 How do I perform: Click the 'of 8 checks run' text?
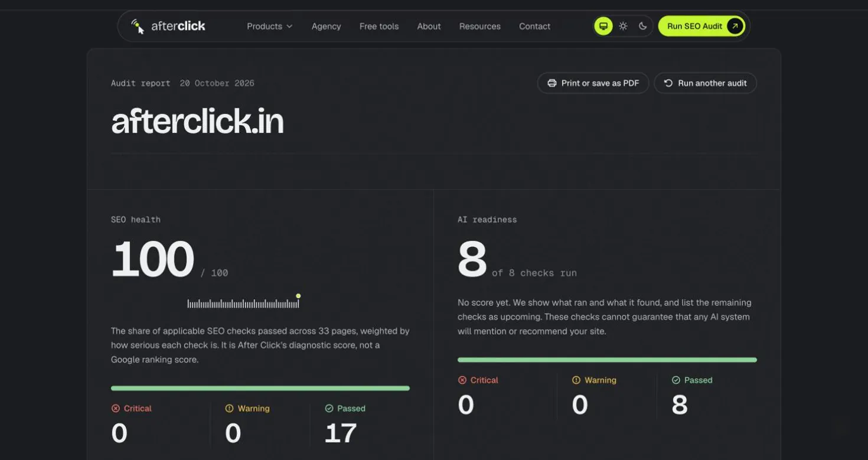pyautogui.click(x=534, y=273)
